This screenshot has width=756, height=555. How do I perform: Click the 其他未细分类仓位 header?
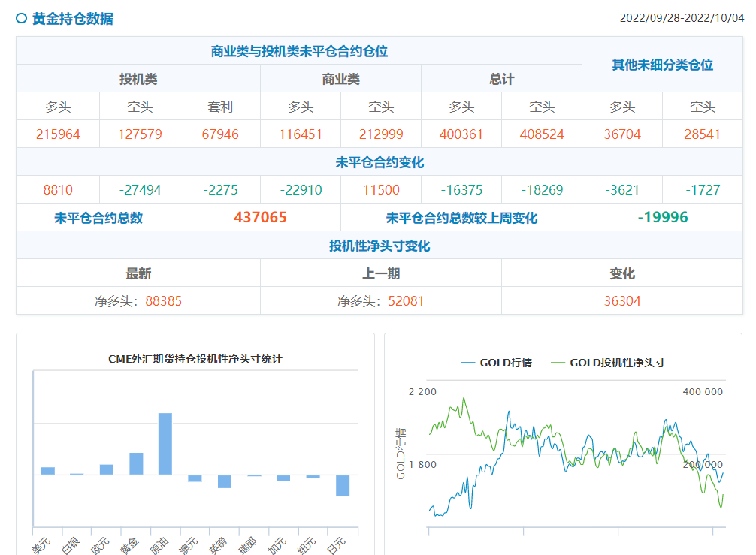point(662,64)
